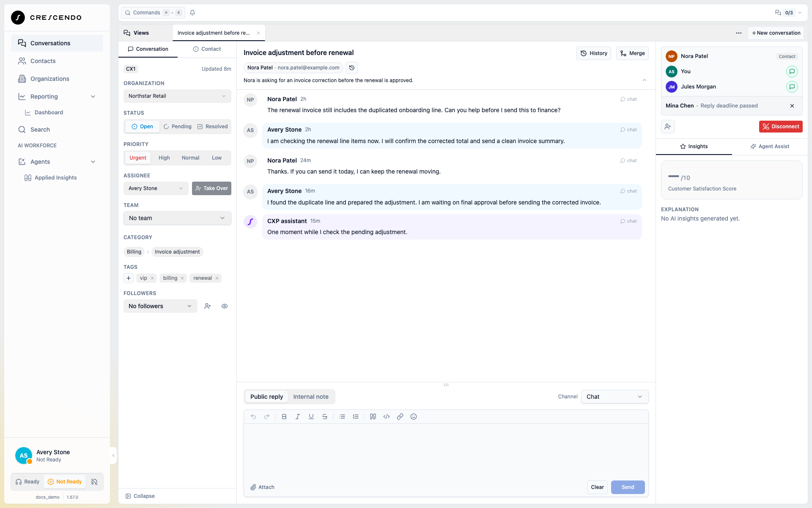Apply strikethrough formatting in editor
This screenshot has width=812, height=508.
coord(325,417)
